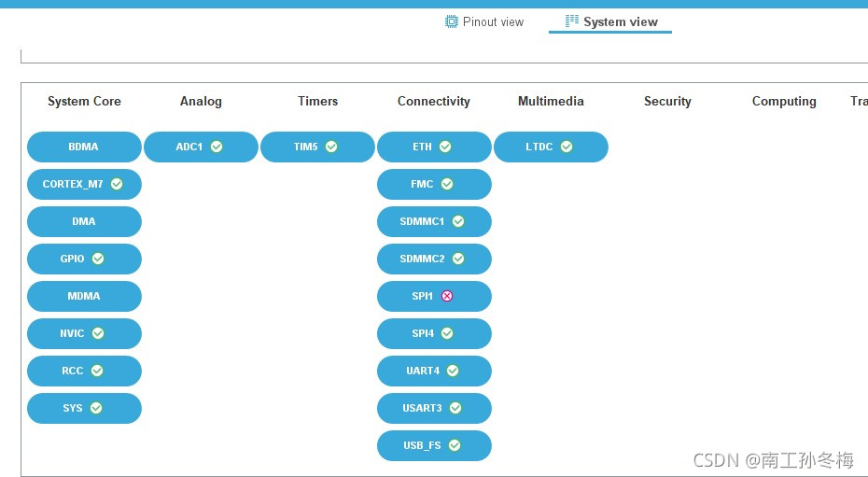868x477 pixels.
Task: Click the green check icon on LTDC
Action: 567,147
